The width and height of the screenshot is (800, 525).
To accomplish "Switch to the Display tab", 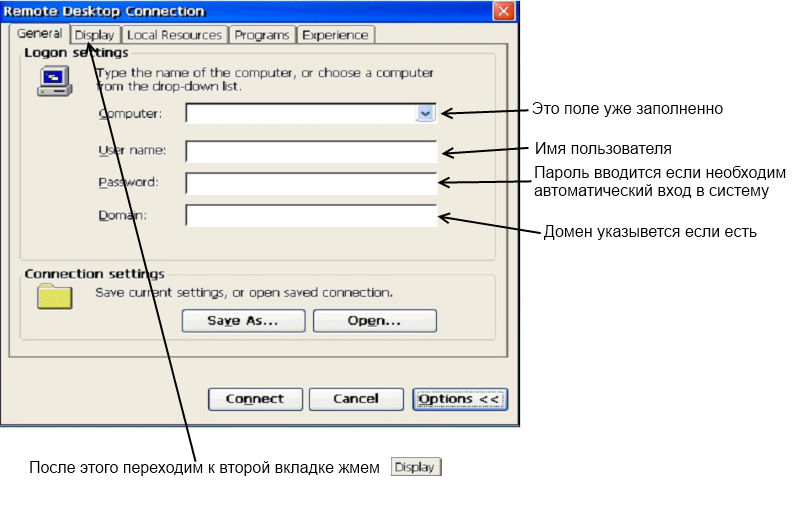I will tap(95, 35).
